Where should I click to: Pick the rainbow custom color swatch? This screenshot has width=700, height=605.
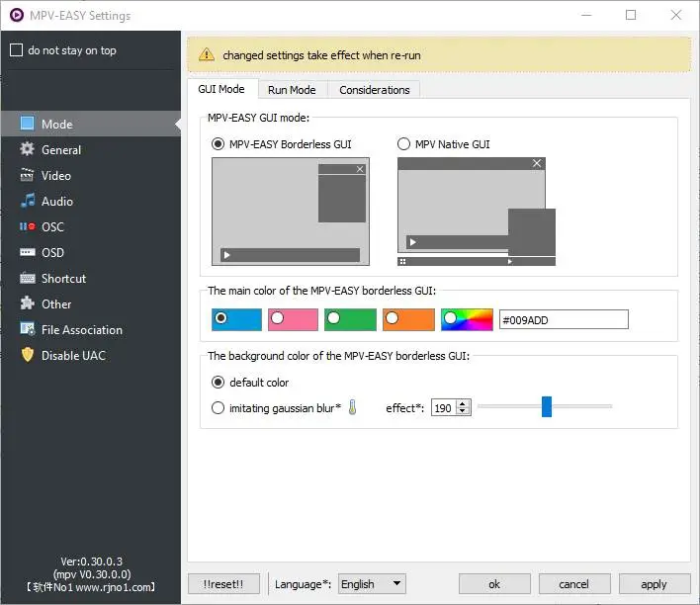point(467,319)
